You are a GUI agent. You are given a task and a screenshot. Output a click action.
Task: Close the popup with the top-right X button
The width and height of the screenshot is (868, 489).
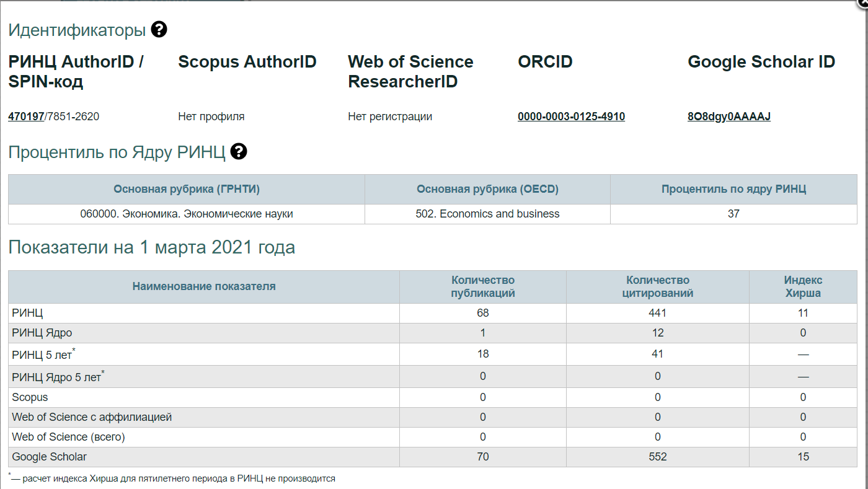[x=863, y=2]
